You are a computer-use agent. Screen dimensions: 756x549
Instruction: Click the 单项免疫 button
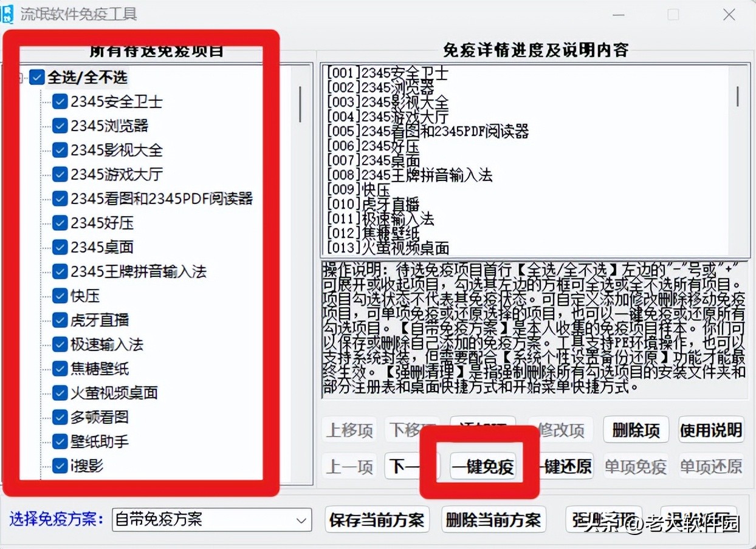pos(636,466)
